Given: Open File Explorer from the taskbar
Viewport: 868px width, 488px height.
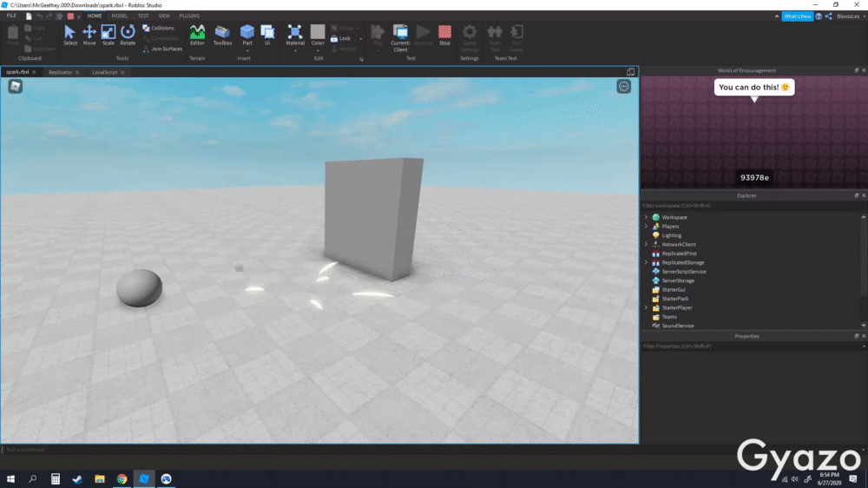Looking at the screenshot, I should click(100, 478).
